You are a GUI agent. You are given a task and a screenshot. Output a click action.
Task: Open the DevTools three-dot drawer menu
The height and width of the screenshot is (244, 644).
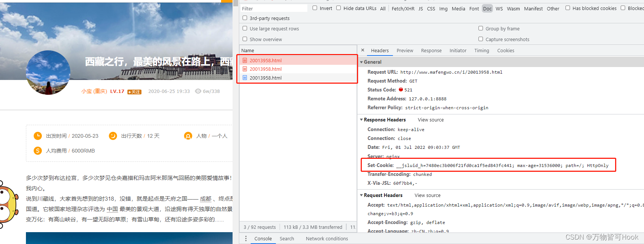(246, 239)
